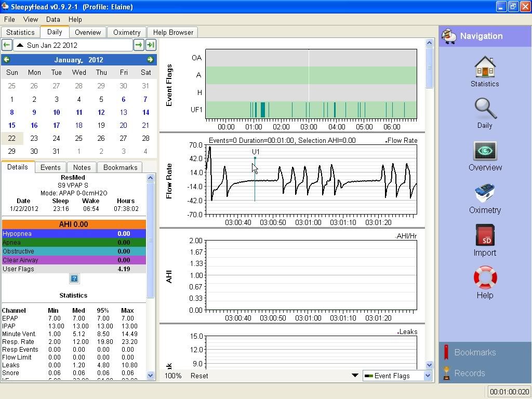Jump to the most recent day
Viewport: 532px width, 399px height.
pyautogui.click(x=151, y=45)
